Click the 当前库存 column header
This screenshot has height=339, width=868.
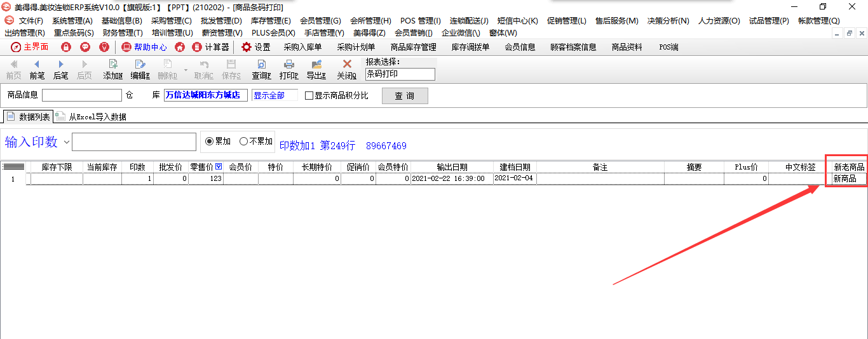click(x=102, y=167)
